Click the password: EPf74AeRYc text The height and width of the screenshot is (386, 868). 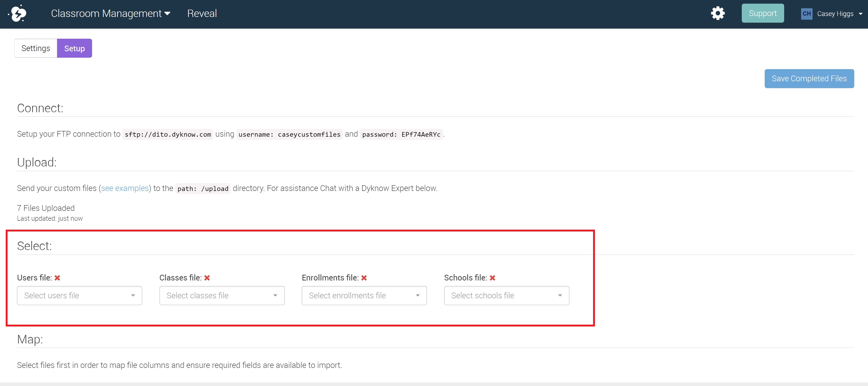(401, 134)
